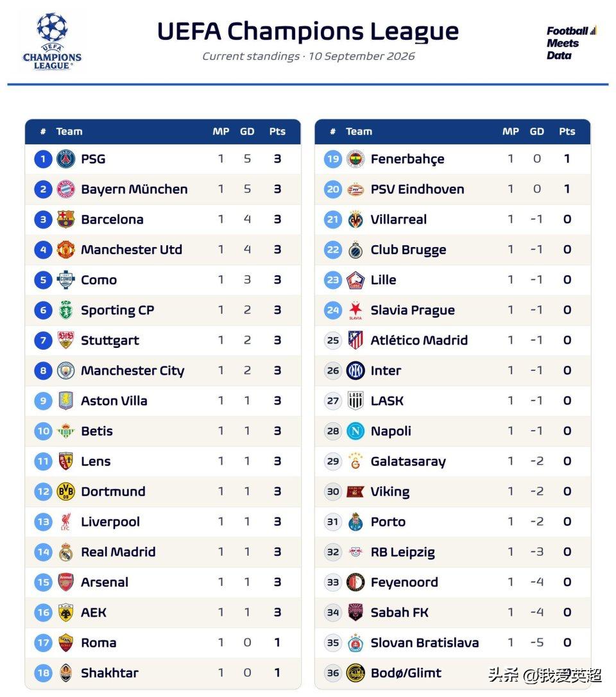Click the Bayern München club logo
The image size is (616, 697).
[x=66, y=189]
